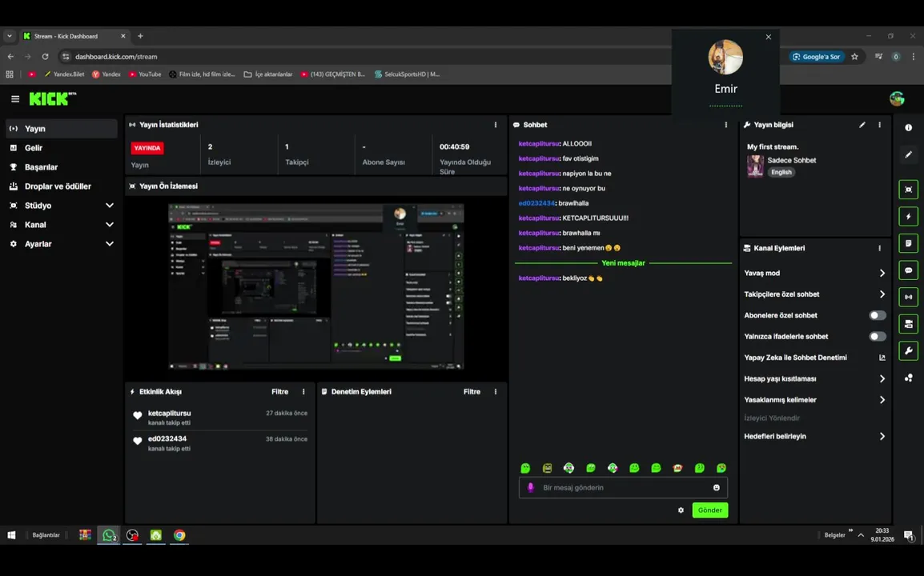The width and height of the screenshot is (924, 576).
Task: Toggle lightning activity feed widget in sidebar
Action: (x=909, y=217)
